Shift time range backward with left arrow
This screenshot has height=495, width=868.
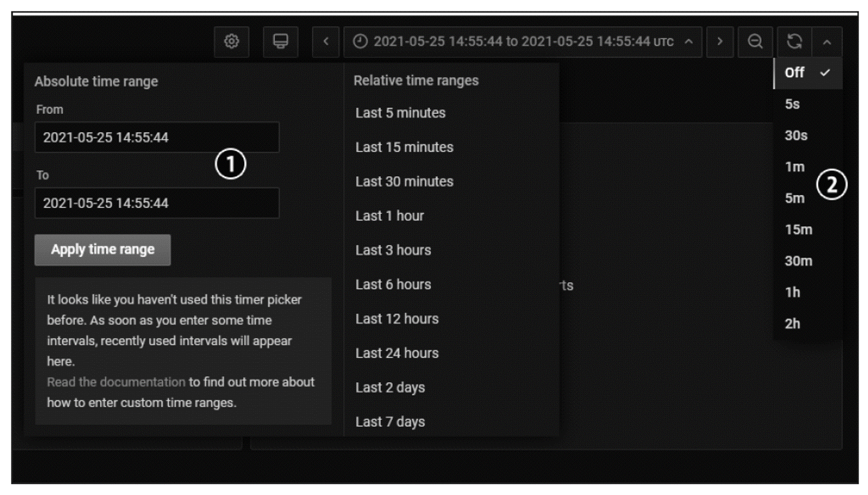click(325, 42)
